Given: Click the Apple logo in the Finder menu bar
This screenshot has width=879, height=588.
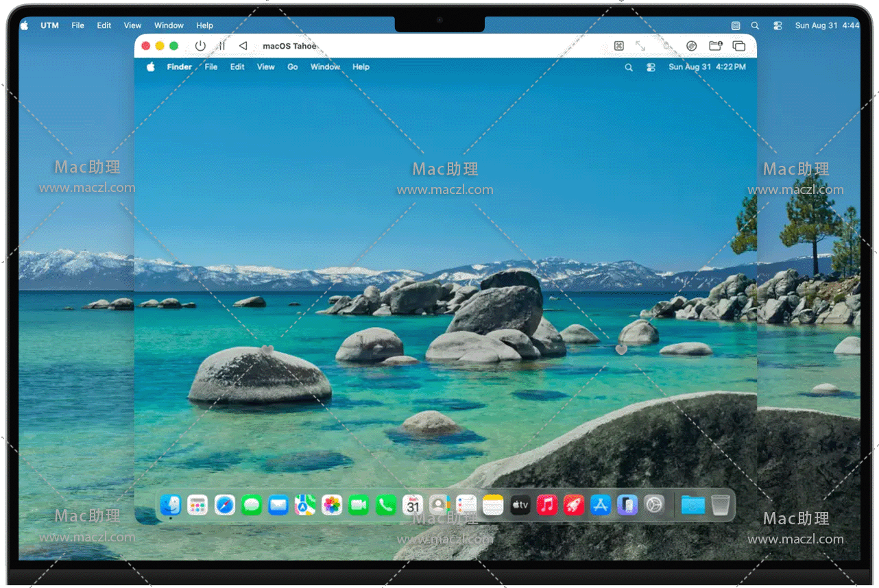Looking at the screenshot, I should tap(151, 67).
